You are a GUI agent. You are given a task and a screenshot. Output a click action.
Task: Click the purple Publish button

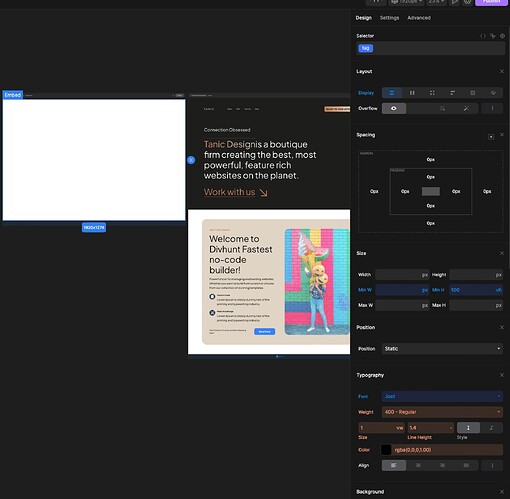pyautogui.click(x=491, y=2)
